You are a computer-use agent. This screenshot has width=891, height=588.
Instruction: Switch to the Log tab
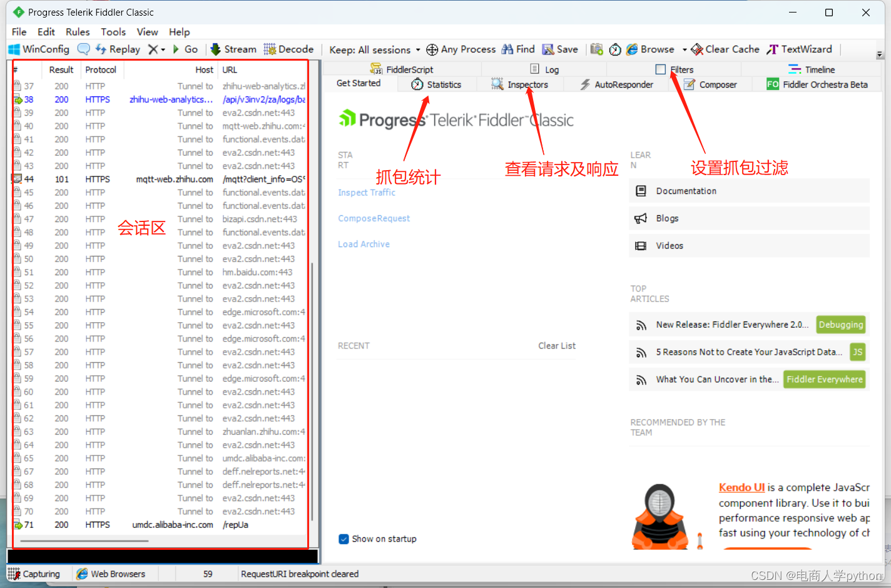pyautogui.click(x=545, y=69)
